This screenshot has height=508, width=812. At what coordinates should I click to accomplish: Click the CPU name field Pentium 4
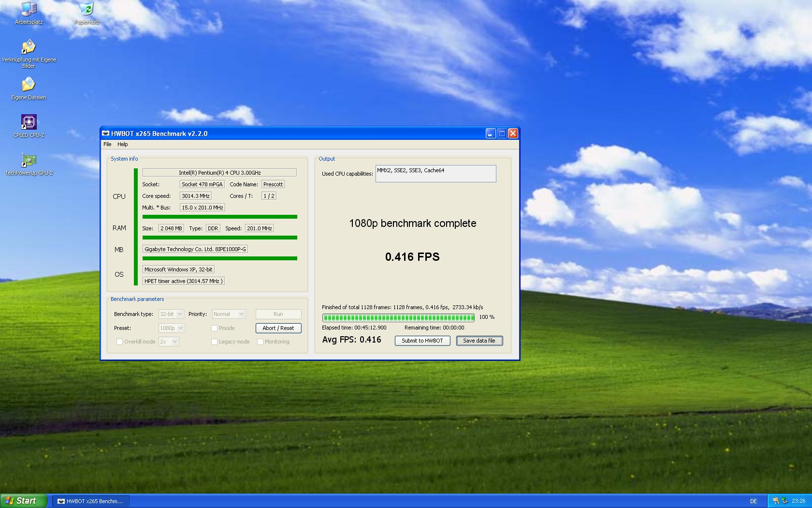click(x=219, y=173)
